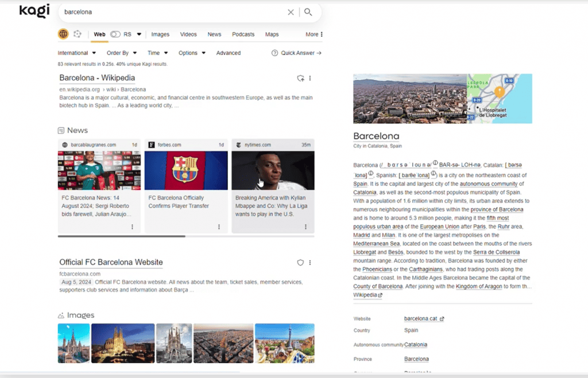Click the news carousel horizontal scrollbar

122,236
